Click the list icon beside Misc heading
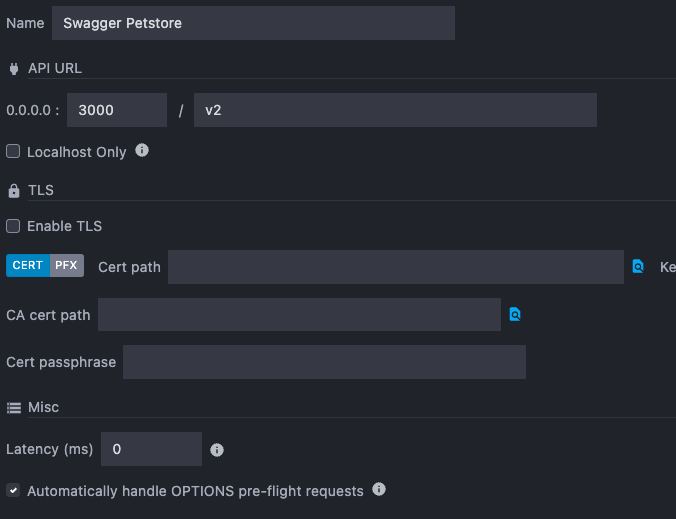The width and height of the screenshot is (676, 519). (x=14, y=408)
